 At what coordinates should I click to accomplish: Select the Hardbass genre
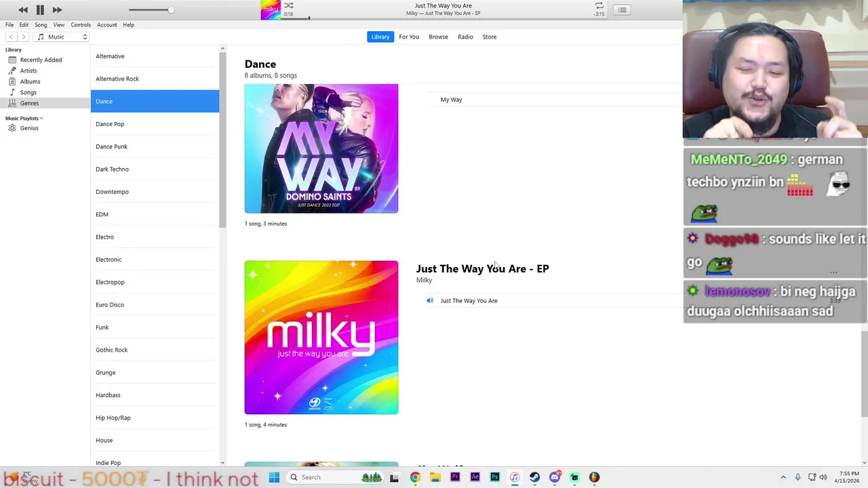click(x=155, y=395)
